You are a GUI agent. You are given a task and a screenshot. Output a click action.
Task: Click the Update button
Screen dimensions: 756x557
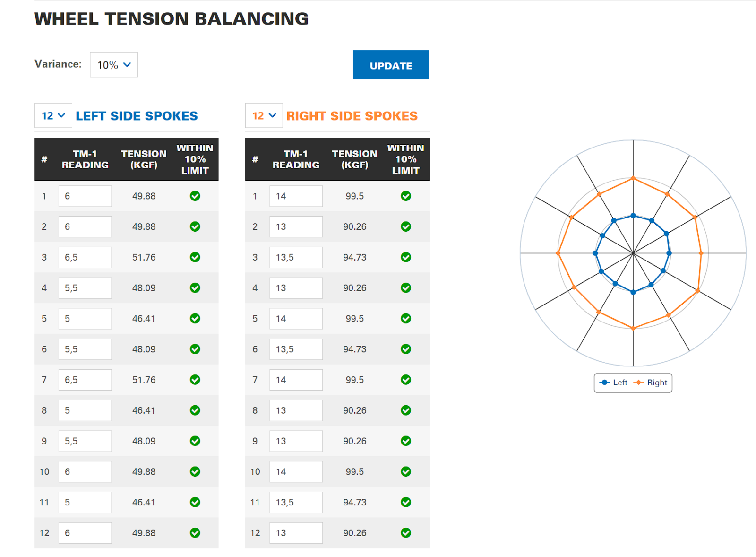click(x=390, y=65)
